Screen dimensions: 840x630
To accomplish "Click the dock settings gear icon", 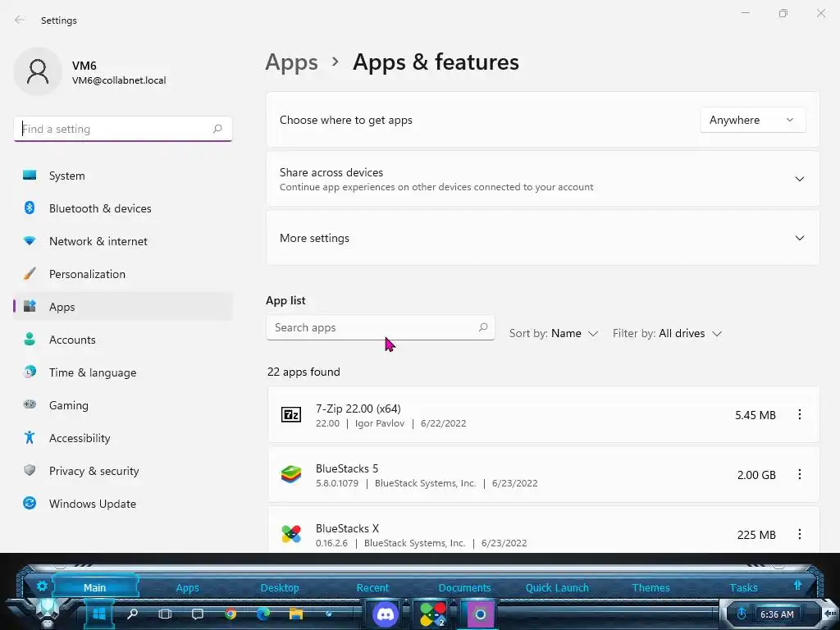I will pyautogui.click(x=42, y=586).
